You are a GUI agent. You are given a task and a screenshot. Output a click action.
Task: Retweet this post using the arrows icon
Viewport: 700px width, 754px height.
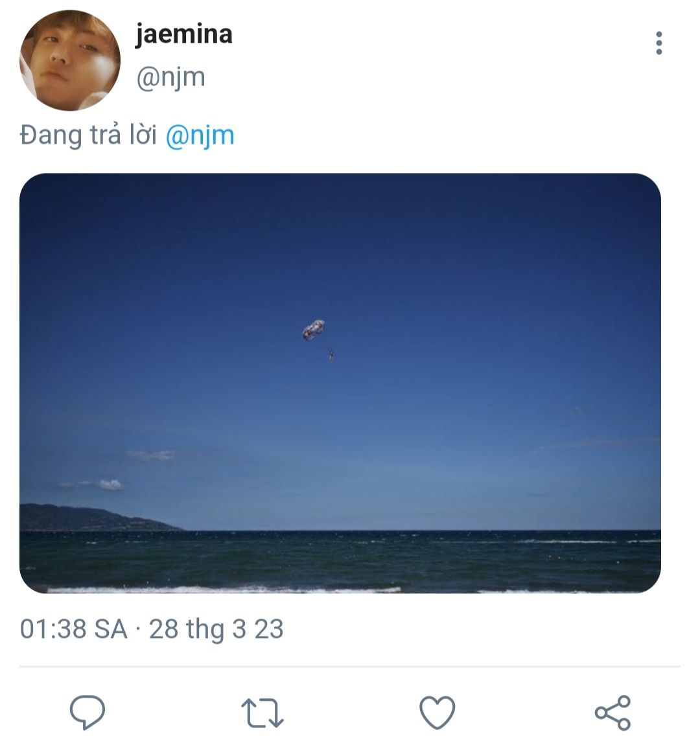point(262,712)
